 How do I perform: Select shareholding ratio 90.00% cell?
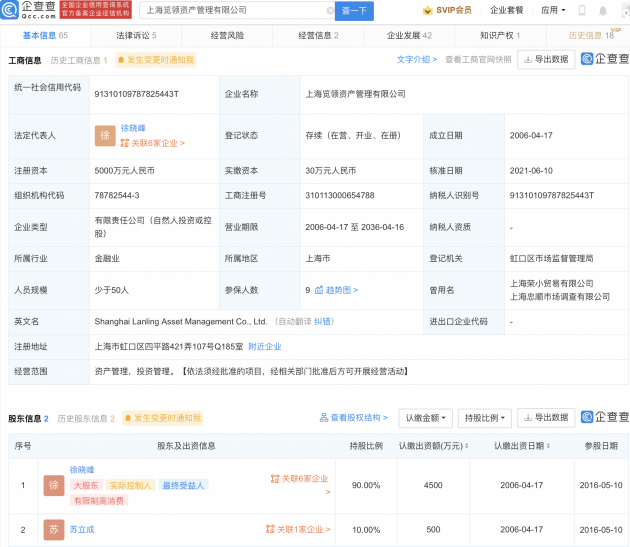366,486
